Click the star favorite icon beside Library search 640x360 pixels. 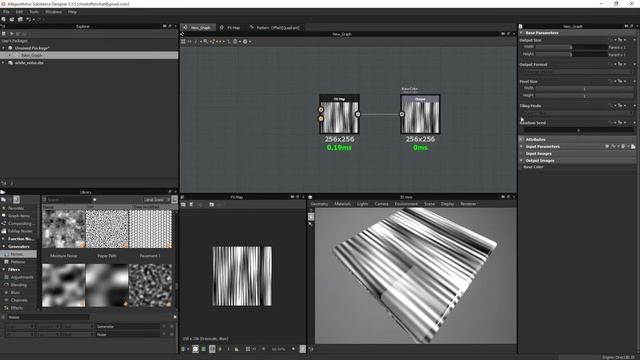coord(95,200)
